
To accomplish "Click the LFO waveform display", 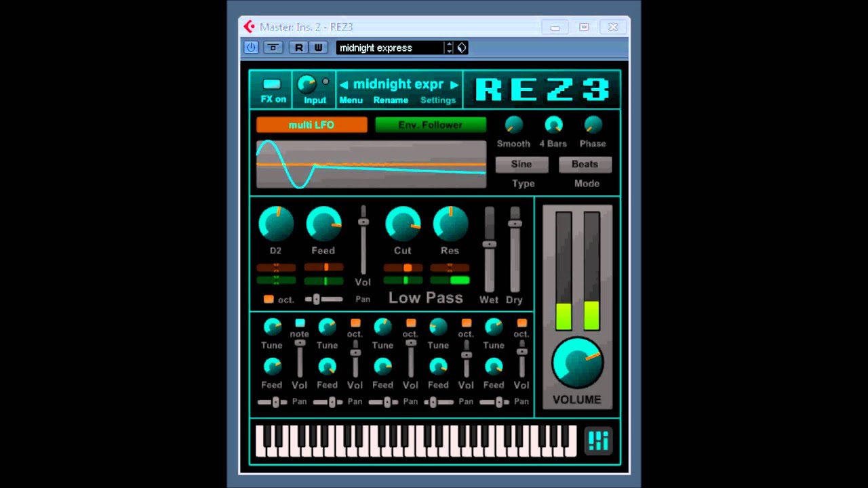I will (x=371, y=165).
